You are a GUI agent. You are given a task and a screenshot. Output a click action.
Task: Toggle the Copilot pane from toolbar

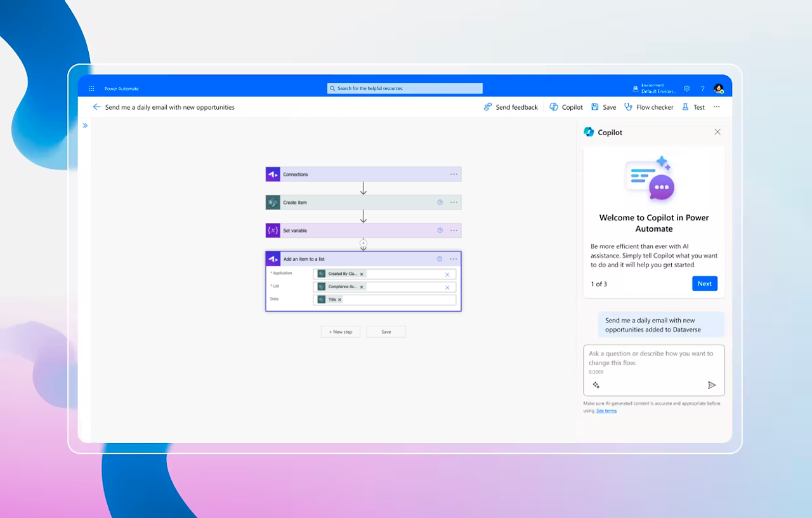566,107
